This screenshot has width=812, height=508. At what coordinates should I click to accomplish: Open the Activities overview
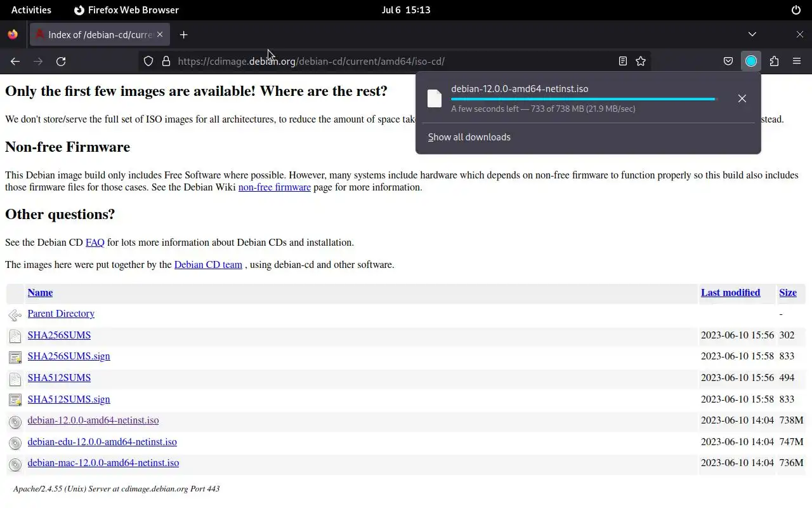pyautogui.click(x=31, y=10)
